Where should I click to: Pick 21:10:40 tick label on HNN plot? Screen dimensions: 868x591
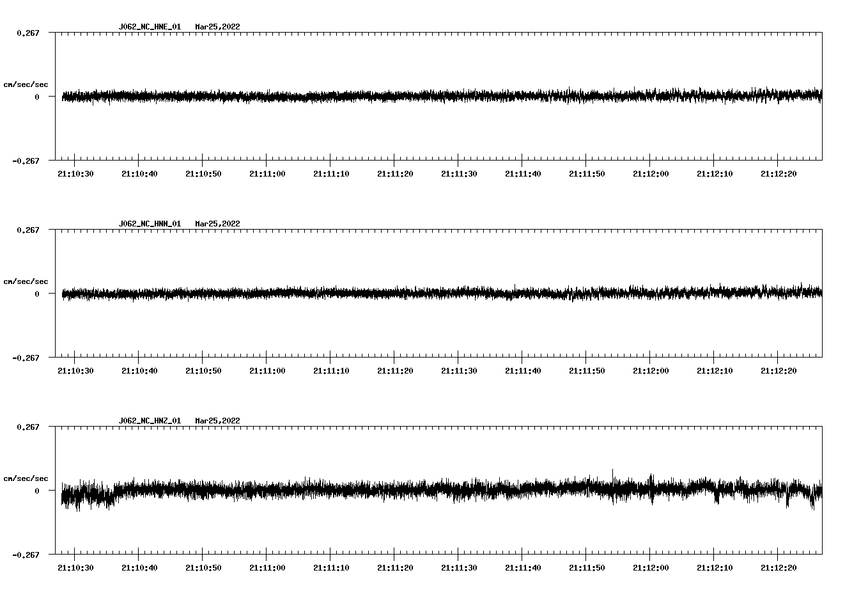(x=139, y=371)
